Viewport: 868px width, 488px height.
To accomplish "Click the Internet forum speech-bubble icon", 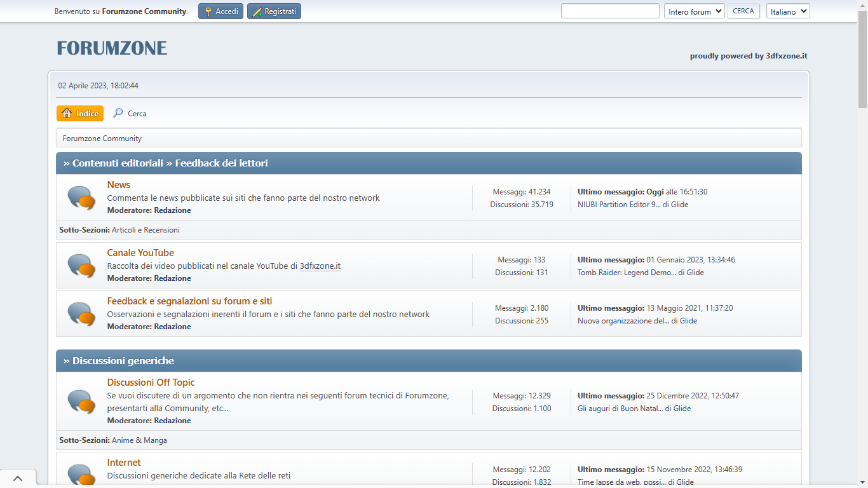I will [81, 475].
